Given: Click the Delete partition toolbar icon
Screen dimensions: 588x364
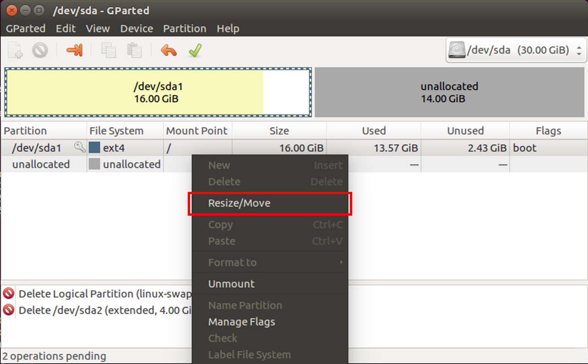Looking at the screenshot, I should [40, 50].
